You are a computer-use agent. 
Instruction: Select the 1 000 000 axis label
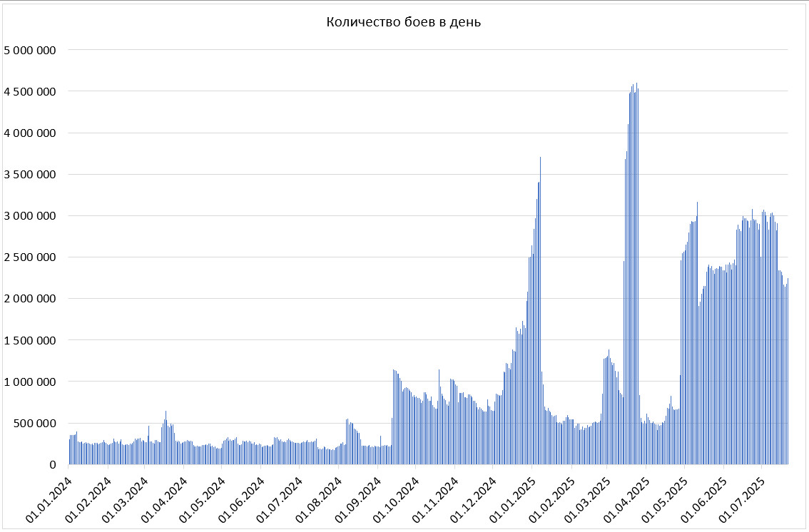click(x=29, y=382)
